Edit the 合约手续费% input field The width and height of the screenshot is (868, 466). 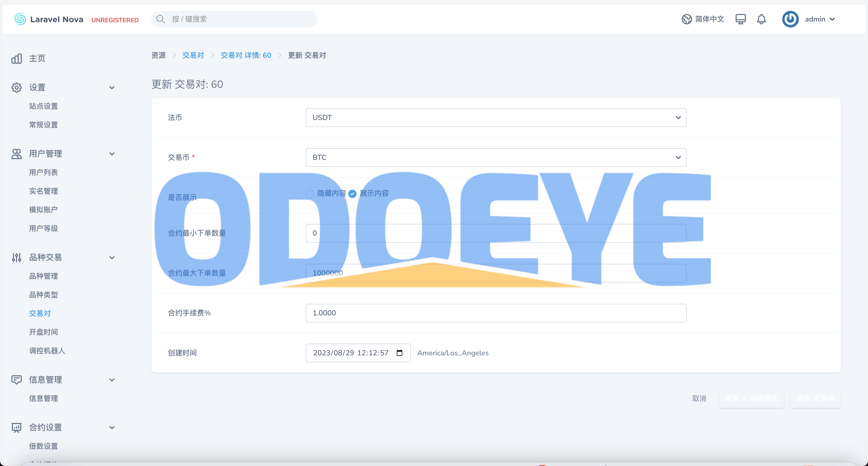(x=495, y=313)
